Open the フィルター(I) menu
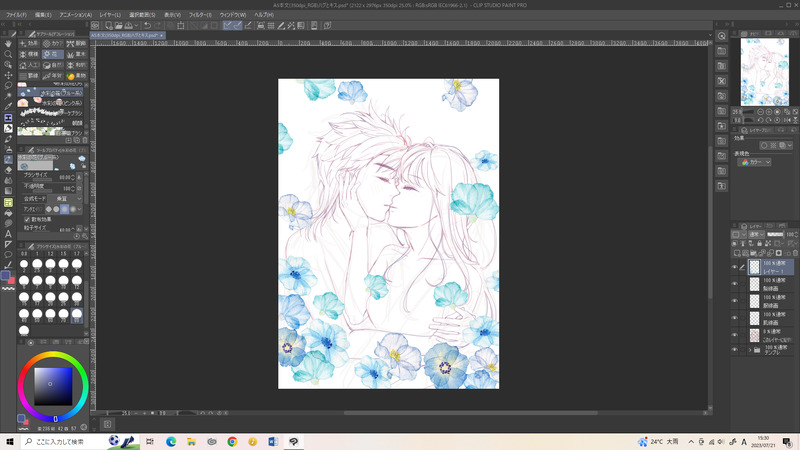This screenshot has height=450, width=800. (x=199, y=15)
